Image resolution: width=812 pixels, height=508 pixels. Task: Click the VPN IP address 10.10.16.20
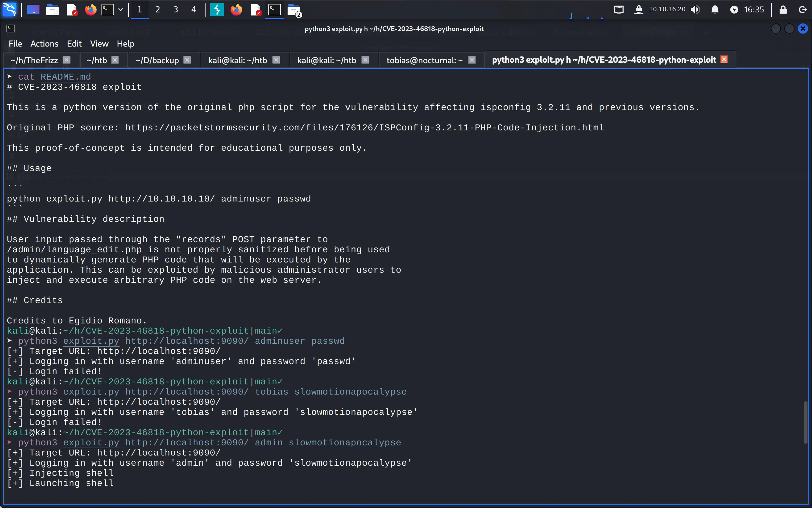point(667,9)
